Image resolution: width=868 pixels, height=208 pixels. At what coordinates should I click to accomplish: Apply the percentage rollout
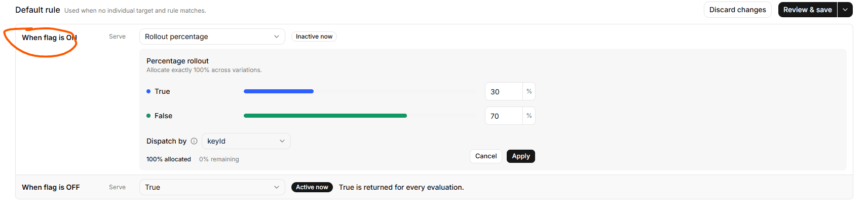[521, 156]
